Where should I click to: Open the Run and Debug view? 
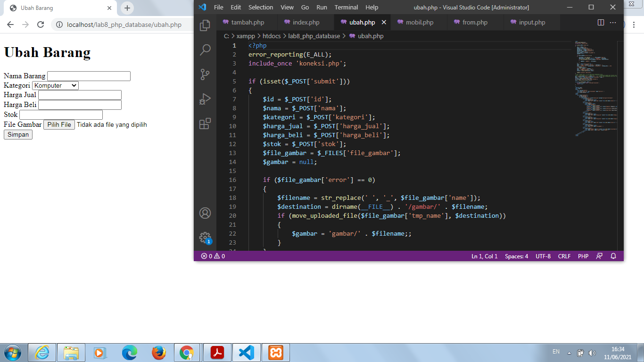click(x=205, y=99)
